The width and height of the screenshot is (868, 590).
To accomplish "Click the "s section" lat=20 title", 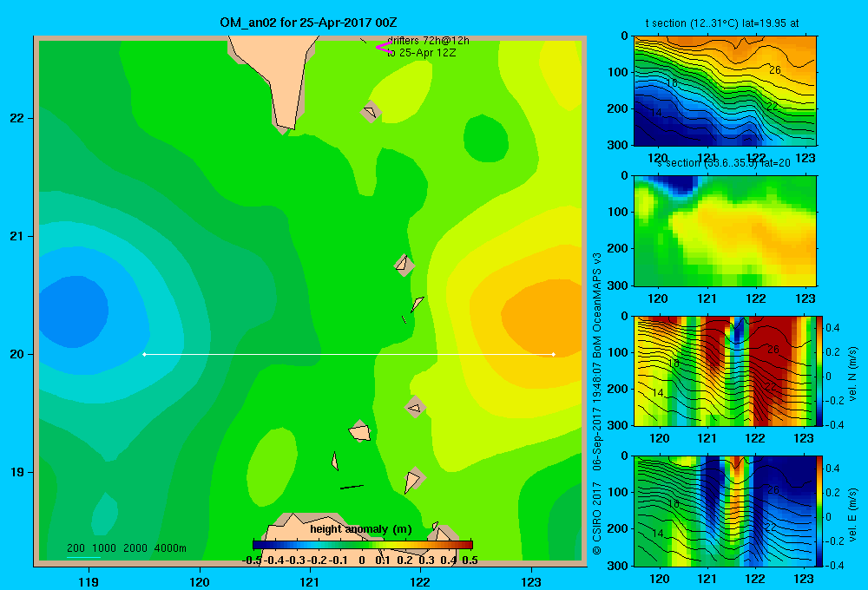I will [724, 163].
